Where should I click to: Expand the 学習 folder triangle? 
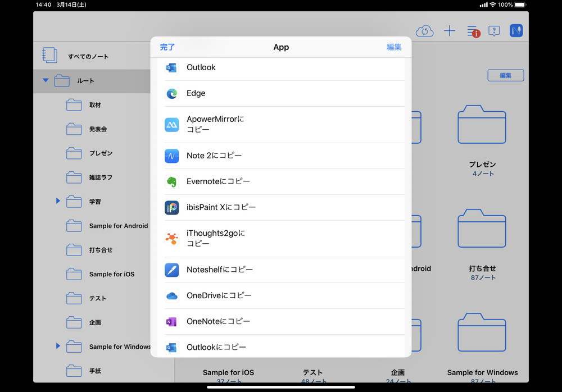click(58, 200)
